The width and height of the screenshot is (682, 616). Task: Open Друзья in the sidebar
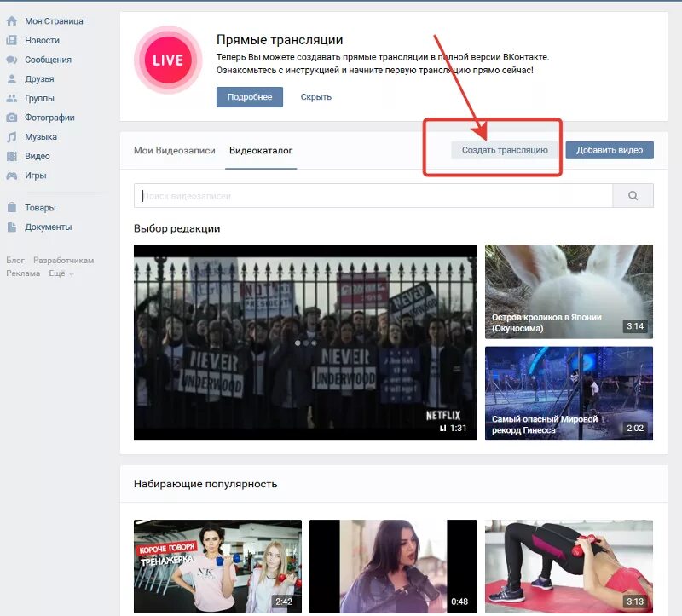click(39, 78)
